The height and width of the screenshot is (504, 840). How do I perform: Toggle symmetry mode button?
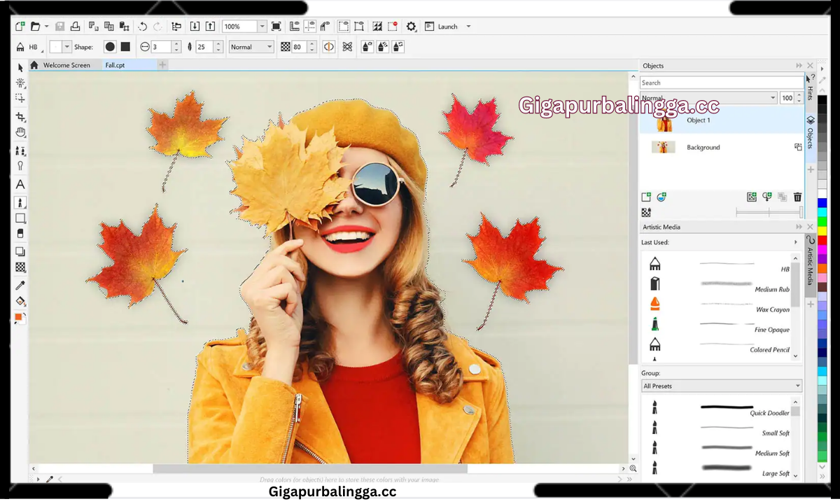328,47
